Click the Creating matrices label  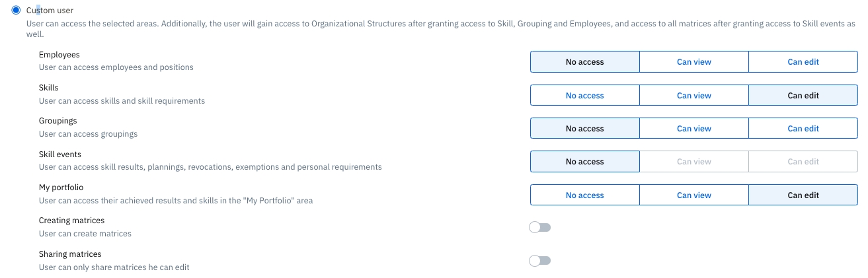tap(71, 221)
